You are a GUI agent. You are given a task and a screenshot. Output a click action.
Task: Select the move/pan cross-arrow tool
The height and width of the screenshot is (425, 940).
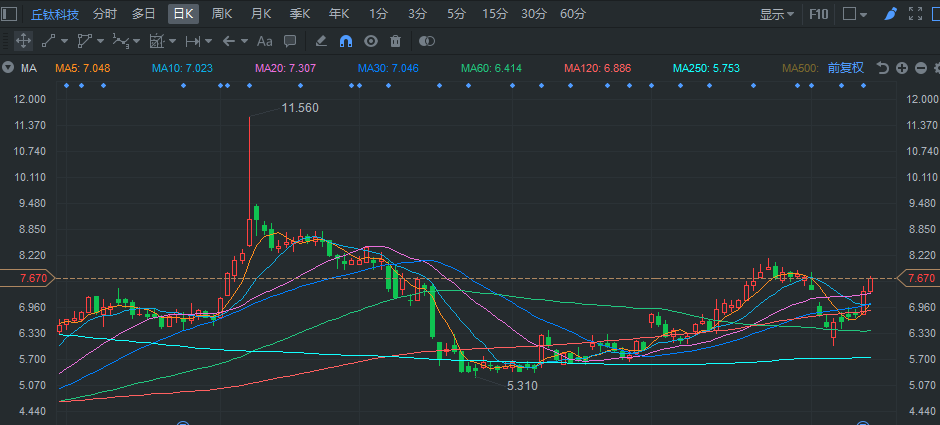tap(23, 41)
